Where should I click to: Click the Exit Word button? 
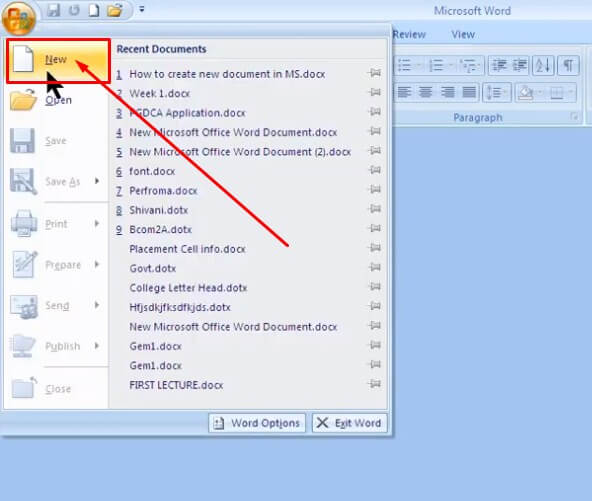pos(349,423)
